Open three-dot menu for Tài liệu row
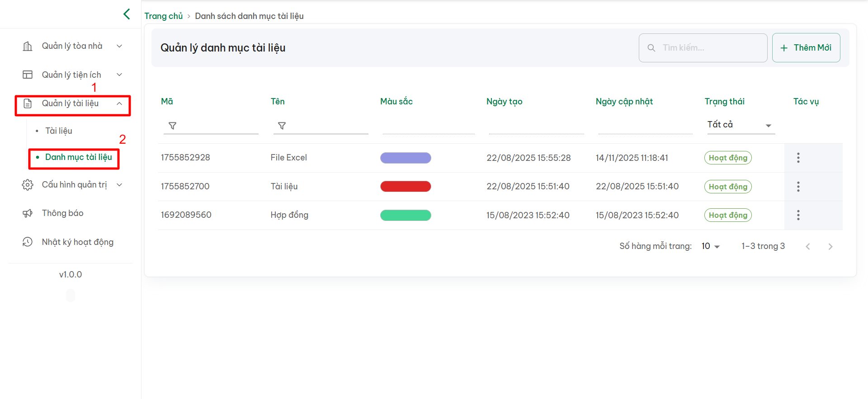The image size is (868, 399). pyautogui.click(x=798, y=187)
